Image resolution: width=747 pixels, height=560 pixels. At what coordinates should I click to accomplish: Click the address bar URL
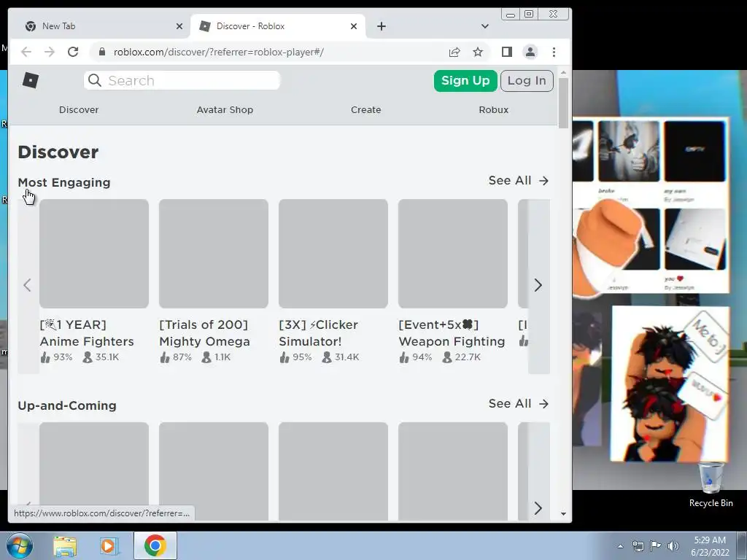tap(219, 52)
